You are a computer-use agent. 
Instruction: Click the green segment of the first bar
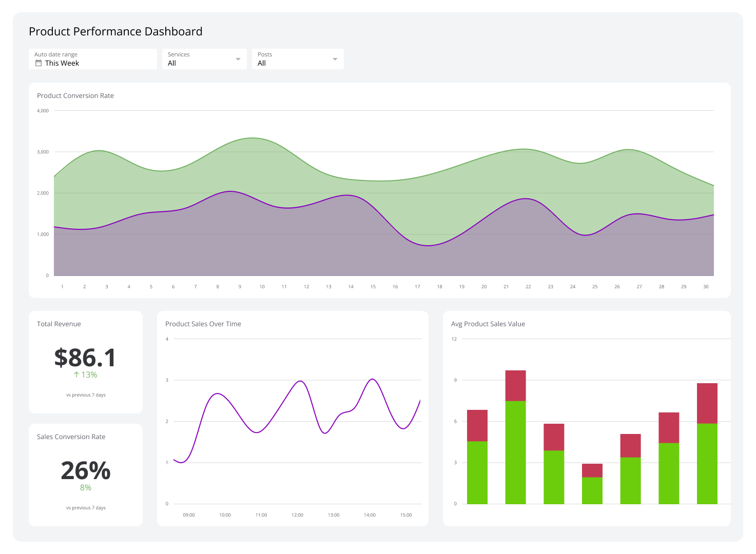click(477, 472)
